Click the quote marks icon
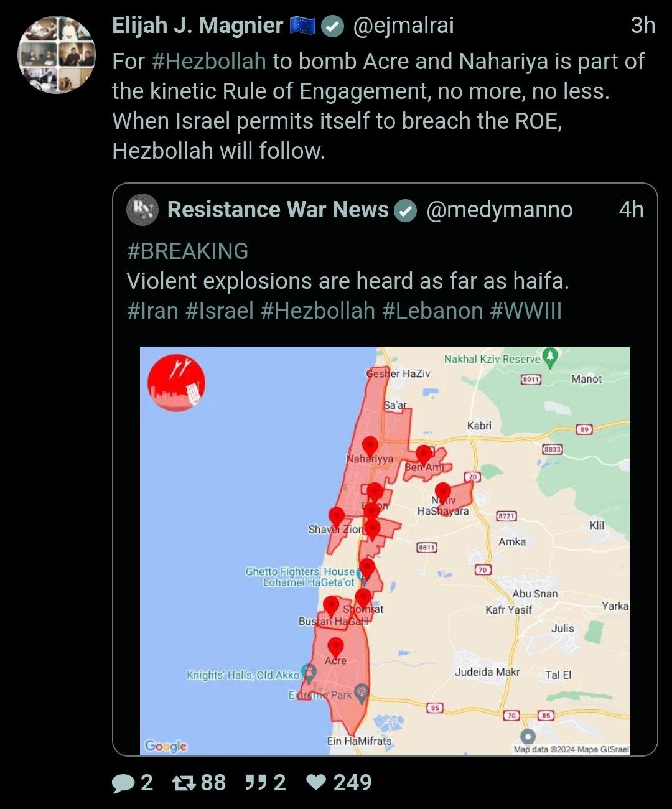672x809 pixels. [256, 782]
